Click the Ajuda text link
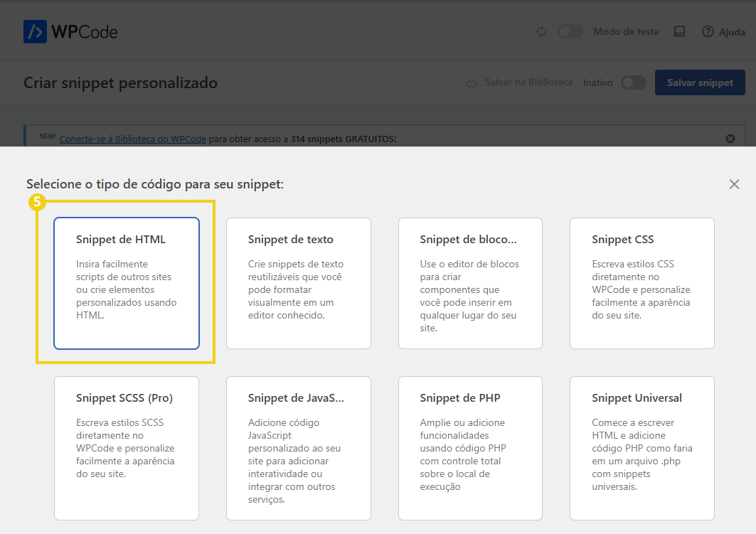Image resolution: width=756 pixels, height=534 pixels. coord(732,32)
